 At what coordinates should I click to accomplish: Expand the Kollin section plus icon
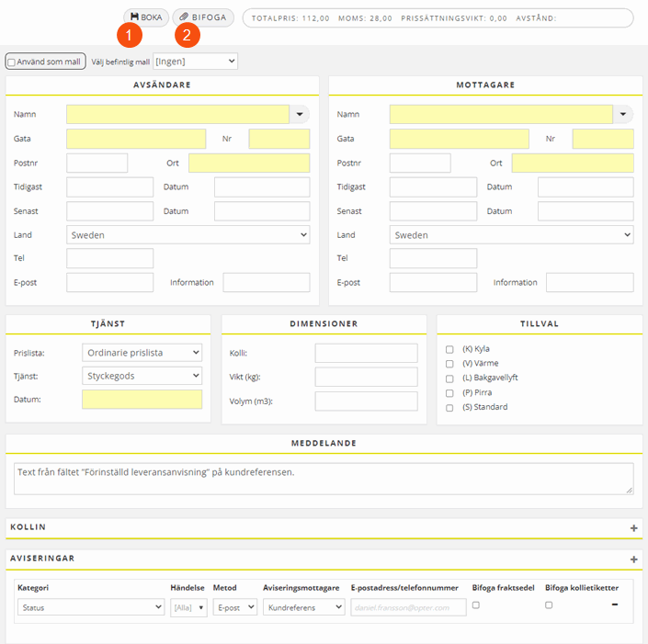[x=633, y=528]
